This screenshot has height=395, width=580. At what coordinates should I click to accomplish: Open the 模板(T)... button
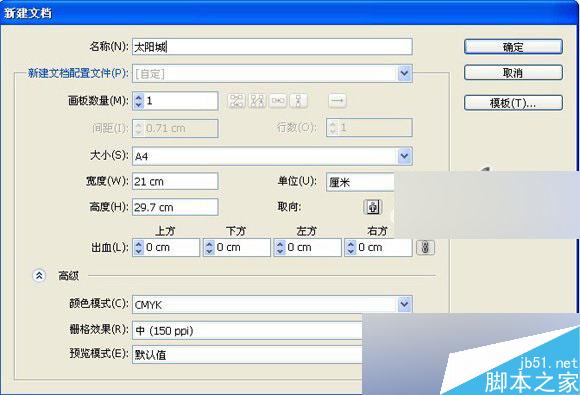pos(513,103)
